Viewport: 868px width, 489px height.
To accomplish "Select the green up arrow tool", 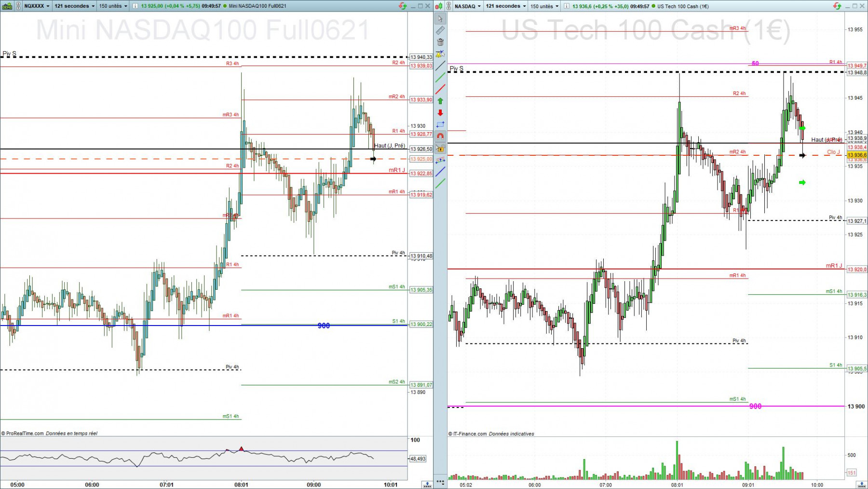I will [440, 101].
